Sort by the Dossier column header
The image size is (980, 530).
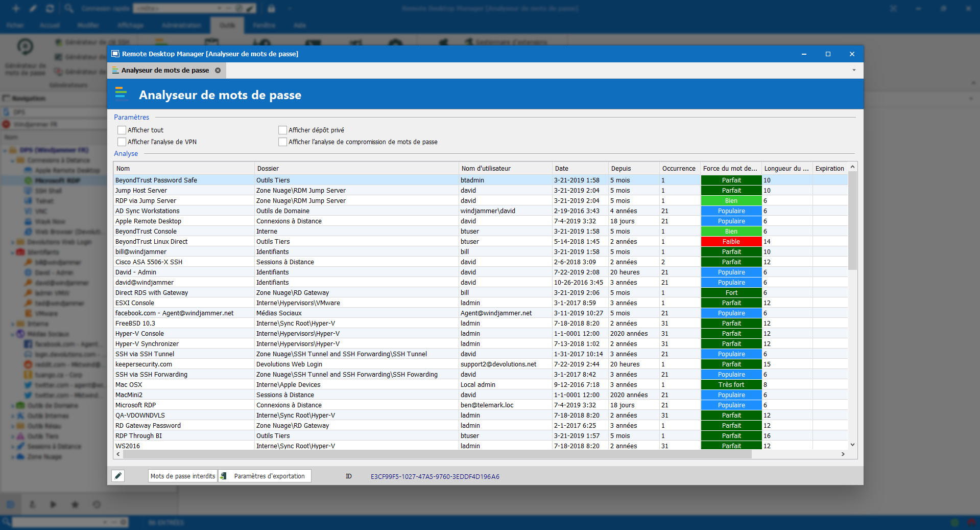point(356,169)
